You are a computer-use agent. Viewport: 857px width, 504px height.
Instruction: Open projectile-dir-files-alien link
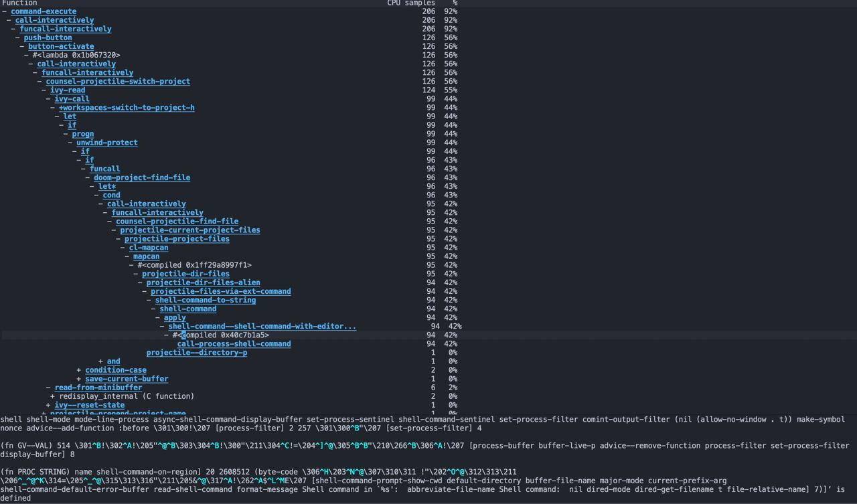click(204, 282)
